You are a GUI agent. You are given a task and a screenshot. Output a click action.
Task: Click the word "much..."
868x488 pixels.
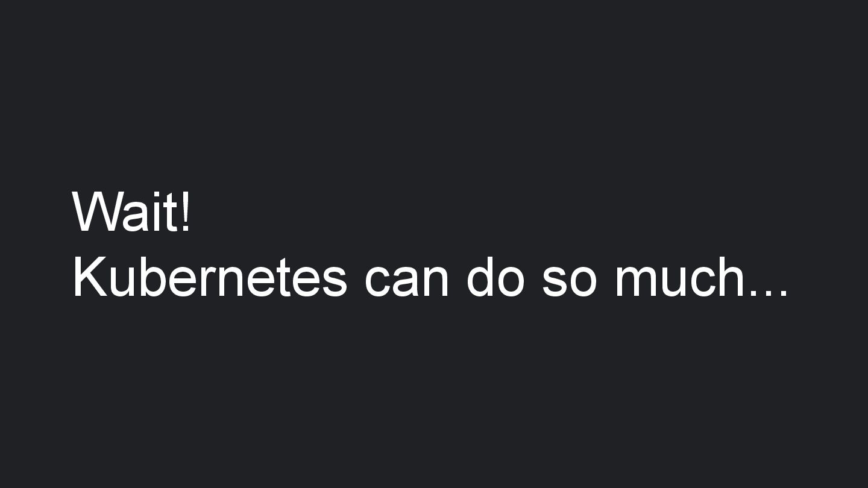pyautogui.click(x=701, y=278)
